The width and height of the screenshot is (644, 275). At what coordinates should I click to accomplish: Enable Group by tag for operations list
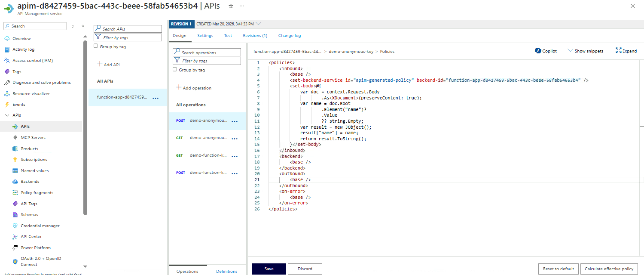tap(175, 69)
